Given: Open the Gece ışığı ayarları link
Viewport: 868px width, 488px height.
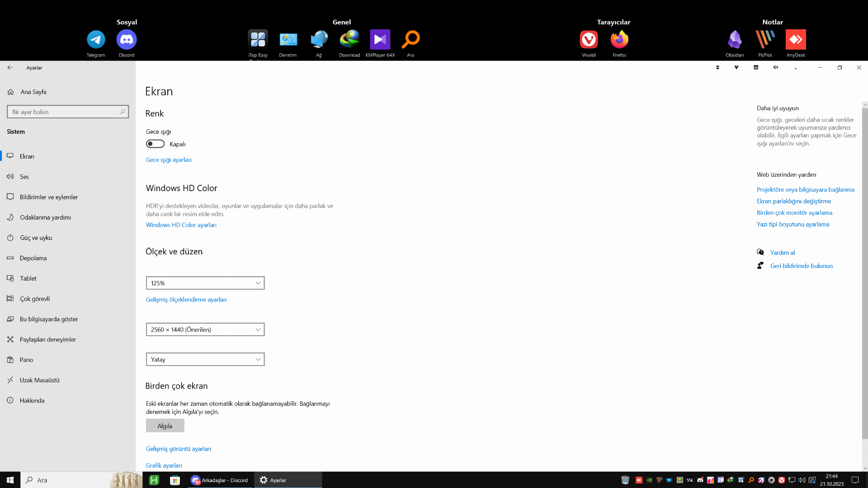Looking at the screenshot, I should 169,160.
